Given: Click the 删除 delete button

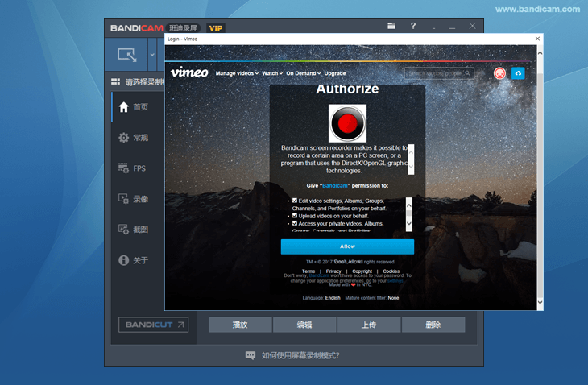Looking at the screenshot, I should pyautogui.click(x=433, y=325).
